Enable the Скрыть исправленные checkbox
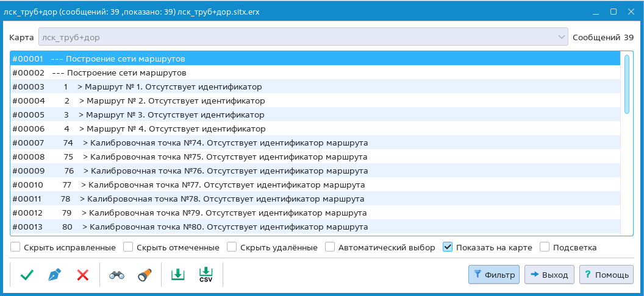Screen dimensions: 644x296 pyautogui.click(x=15, y=247)
